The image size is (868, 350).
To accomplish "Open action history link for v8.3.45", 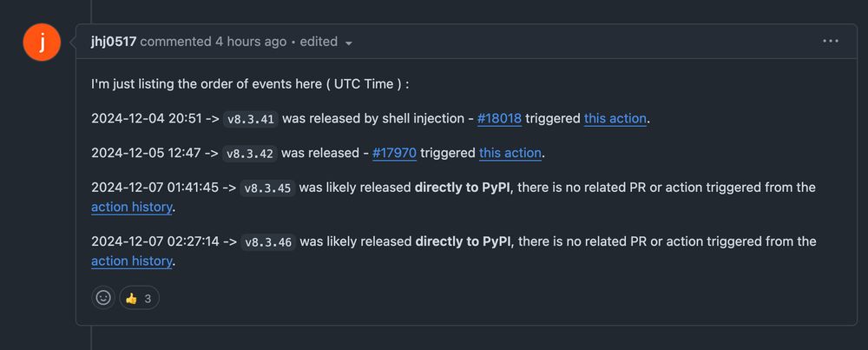I will [132, 207].
